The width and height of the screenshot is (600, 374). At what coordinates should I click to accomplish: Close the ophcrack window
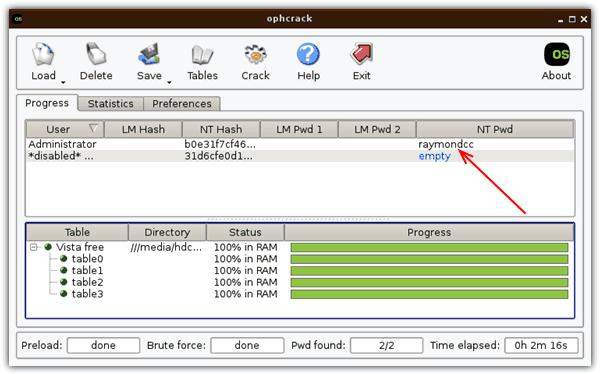[x=584, y=19]
